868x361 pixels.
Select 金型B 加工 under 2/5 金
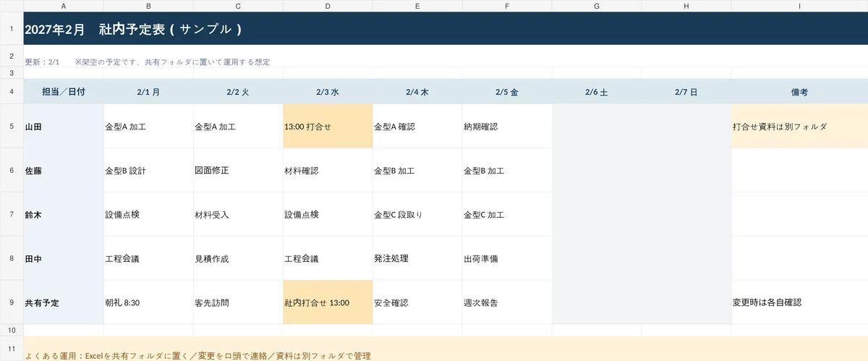click(x=508, y=171)
